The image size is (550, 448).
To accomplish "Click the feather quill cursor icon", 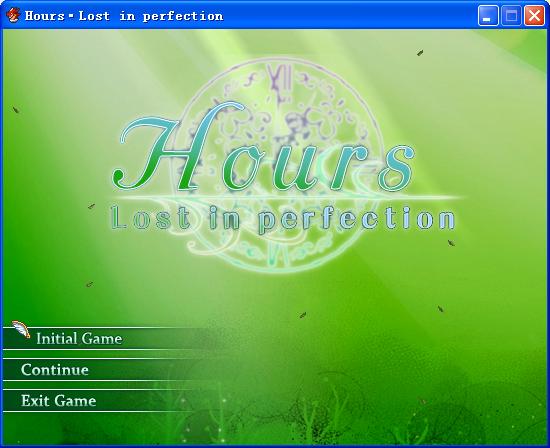I will pos(21,329).
